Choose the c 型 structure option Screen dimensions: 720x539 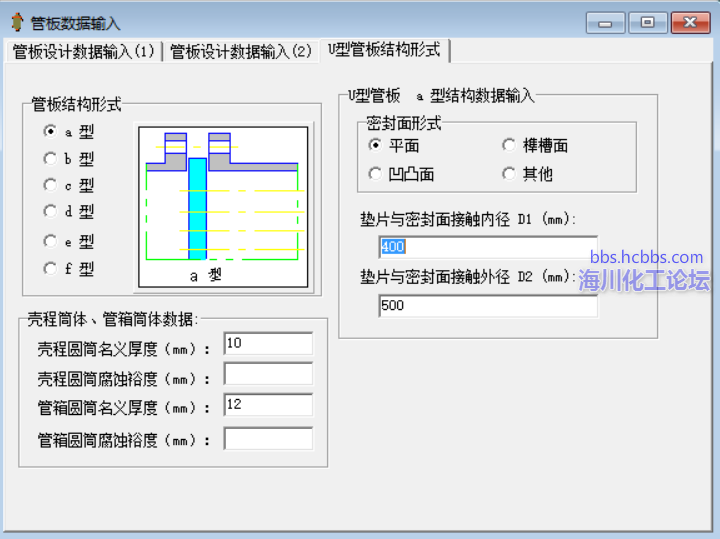point(68,185)
